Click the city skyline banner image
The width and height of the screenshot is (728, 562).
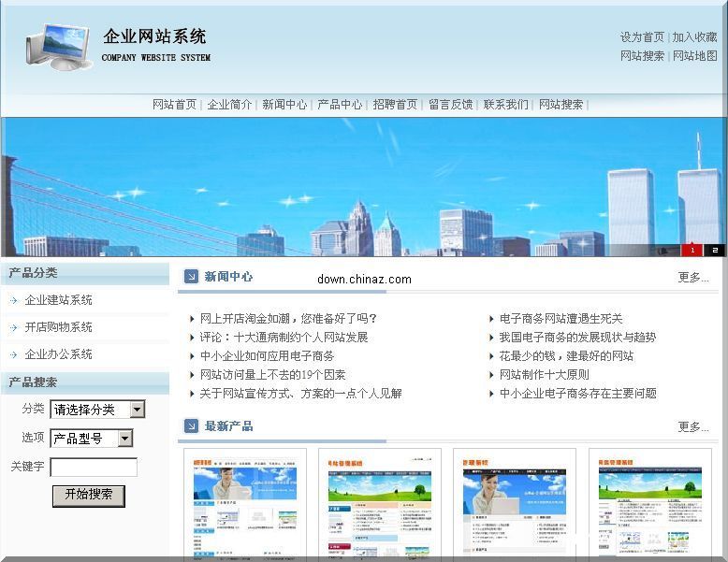pos(364,187)
